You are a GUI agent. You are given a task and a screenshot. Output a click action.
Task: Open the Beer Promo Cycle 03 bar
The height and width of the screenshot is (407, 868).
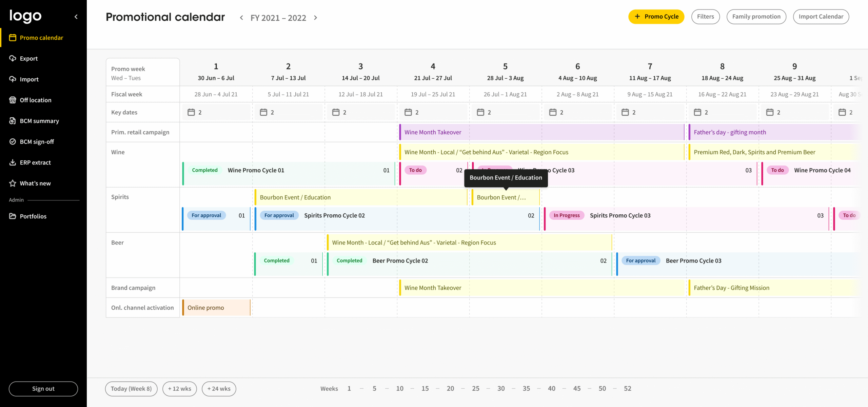tap(693, 261)
